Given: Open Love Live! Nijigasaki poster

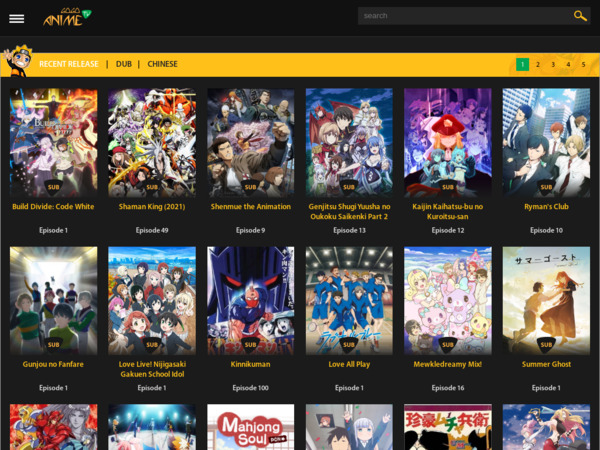Looking at the screenshot, I should point(152,301).
